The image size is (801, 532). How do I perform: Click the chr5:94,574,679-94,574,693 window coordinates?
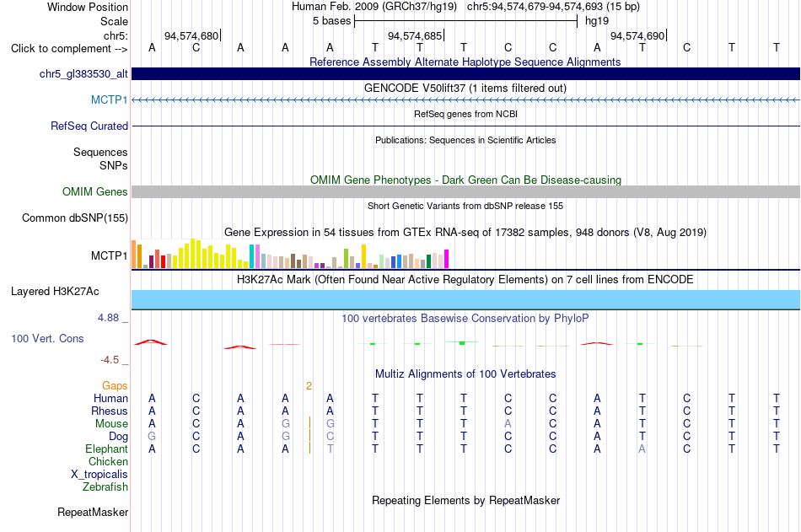[x=553, y=7]
